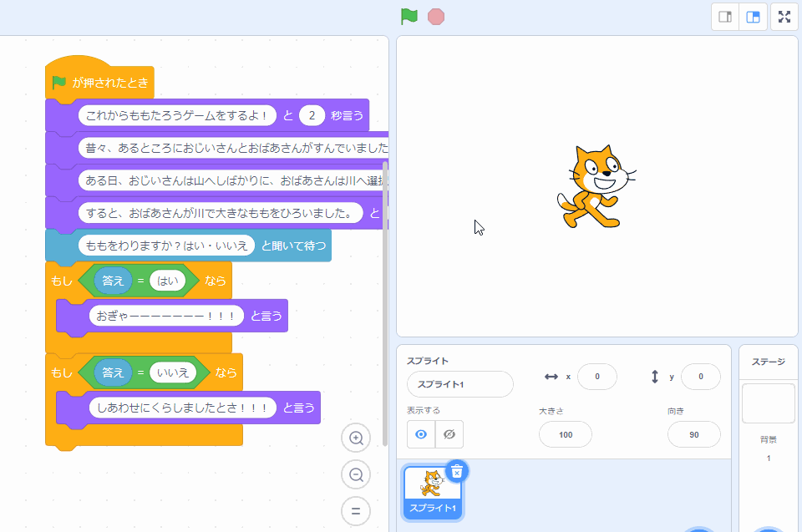
Task: Click the スプライト heading label
Action: pyautogui.click(x=428, y=361)
